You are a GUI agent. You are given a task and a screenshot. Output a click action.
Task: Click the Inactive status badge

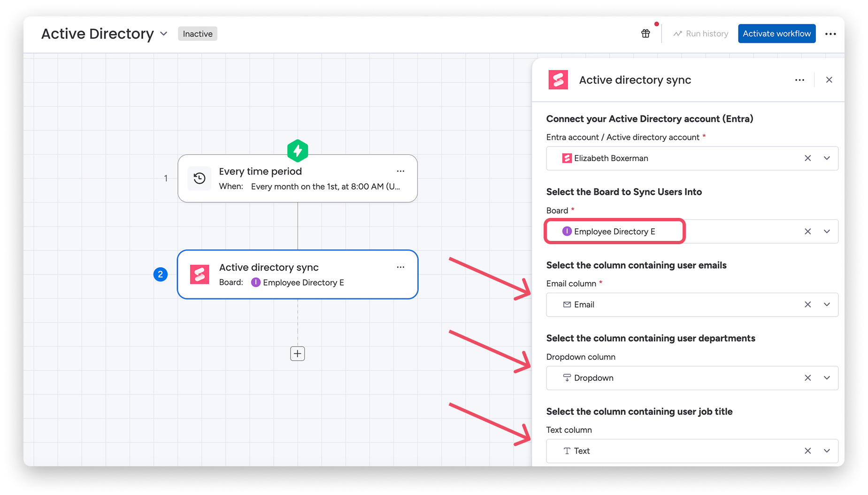pyautogui.click(x=198, y=34)
